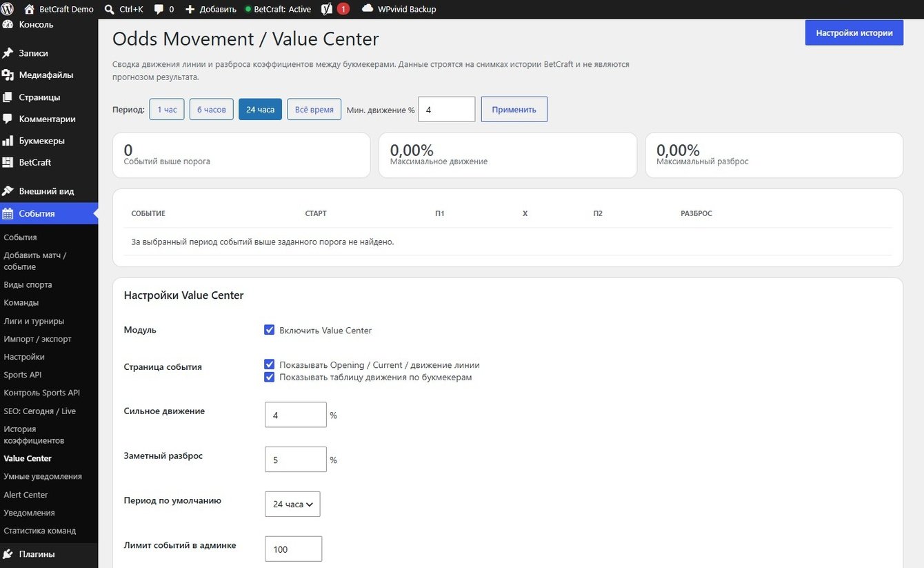Click the Записи pin icon in sidebar
924x568 pixels.
[8, 52]
